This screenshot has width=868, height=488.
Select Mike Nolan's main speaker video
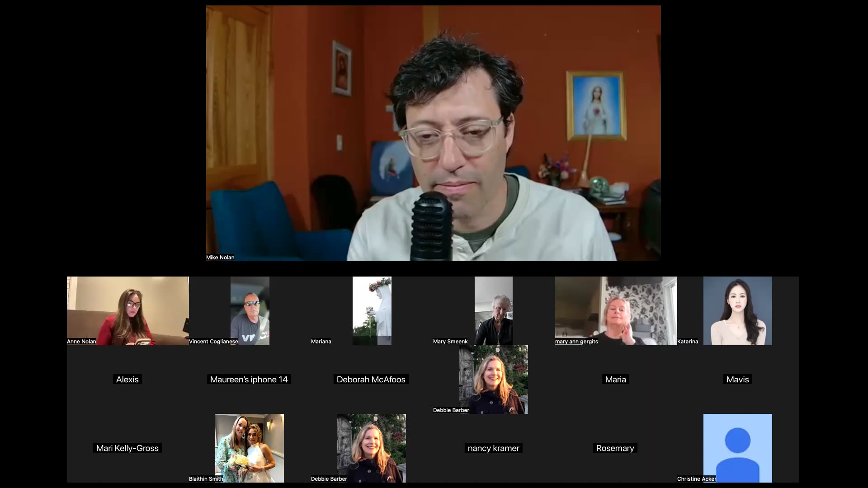pyautogui.click(x=433, y=133)
